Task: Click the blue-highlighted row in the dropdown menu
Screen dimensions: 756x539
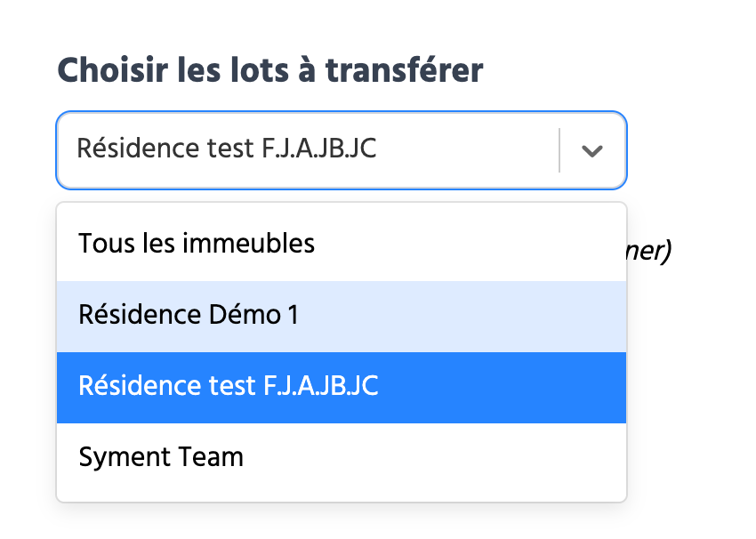Action: (x=342, y=388)
